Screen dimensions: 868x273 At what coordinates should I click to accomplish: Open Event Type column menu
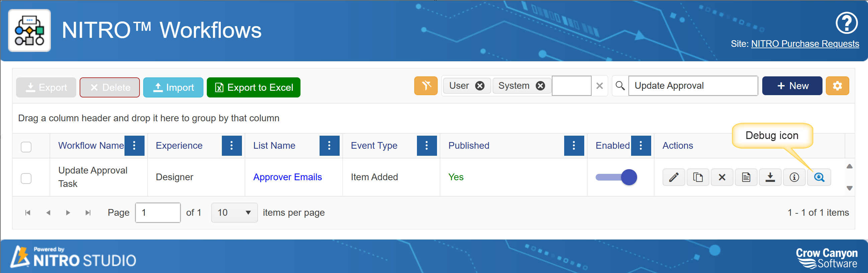pos(427,145)
